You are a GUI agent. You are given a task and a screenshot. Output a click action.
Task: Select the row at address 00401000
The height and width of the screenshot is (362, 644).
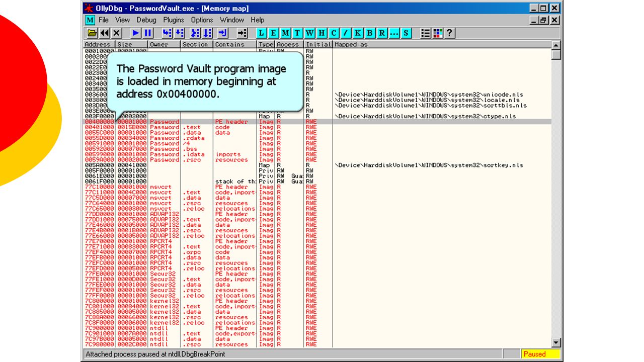tap(317, 127)
